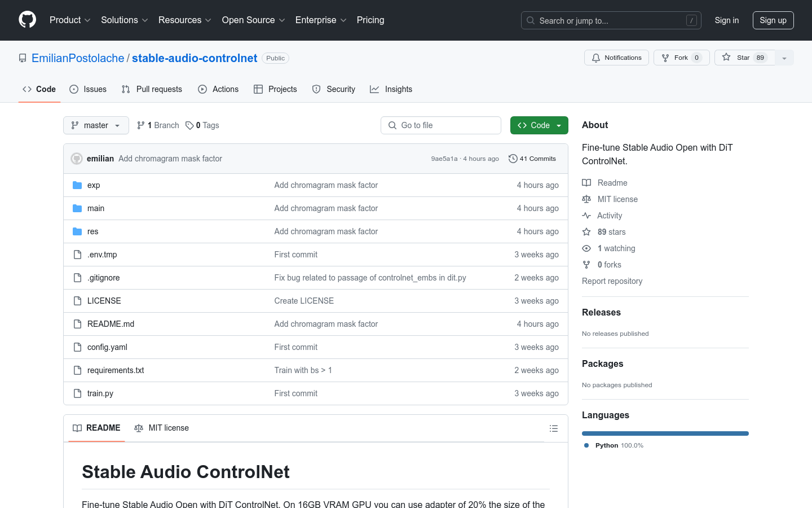This screenshot has height=508, width=812.
Task: Click the search magnifier icon in header
Action: click(531, 20)
